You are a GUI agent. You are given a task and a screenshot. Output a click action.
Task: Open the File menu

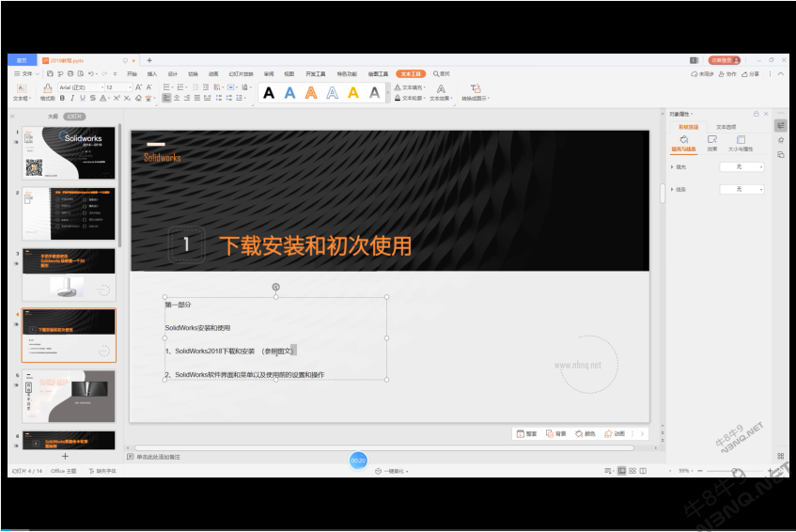click(x=26, y=73)
